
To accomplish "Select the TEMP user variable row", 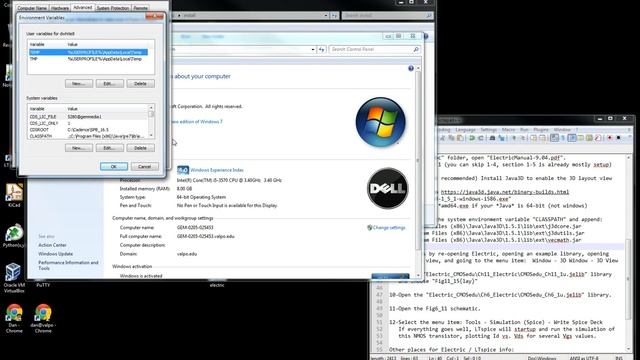I will pyautogui.click(x=88, y=52).
